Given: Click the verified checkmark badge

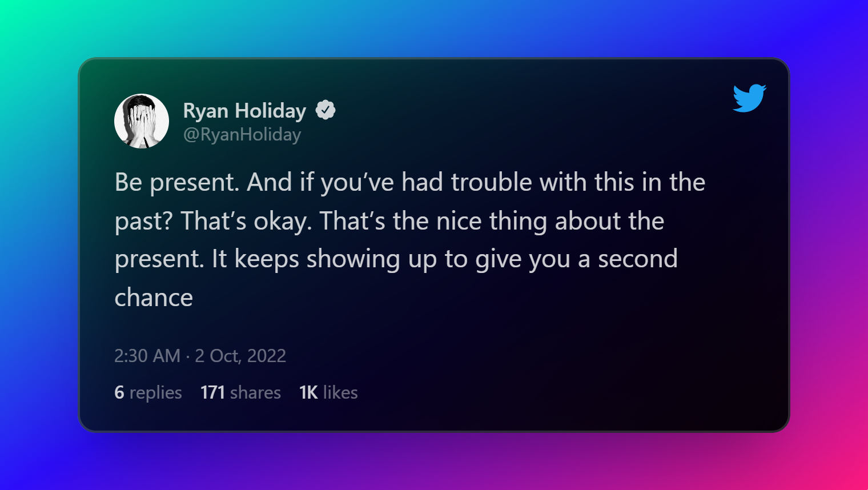Looking at the screenshot, I should 325,110.
